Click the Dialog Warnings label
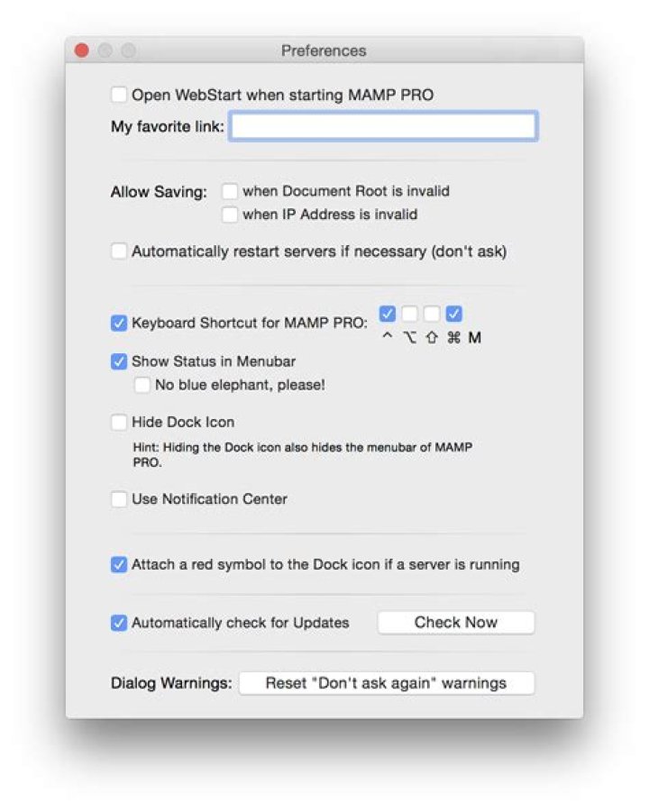649x812 pixels. tap(171, 683)
